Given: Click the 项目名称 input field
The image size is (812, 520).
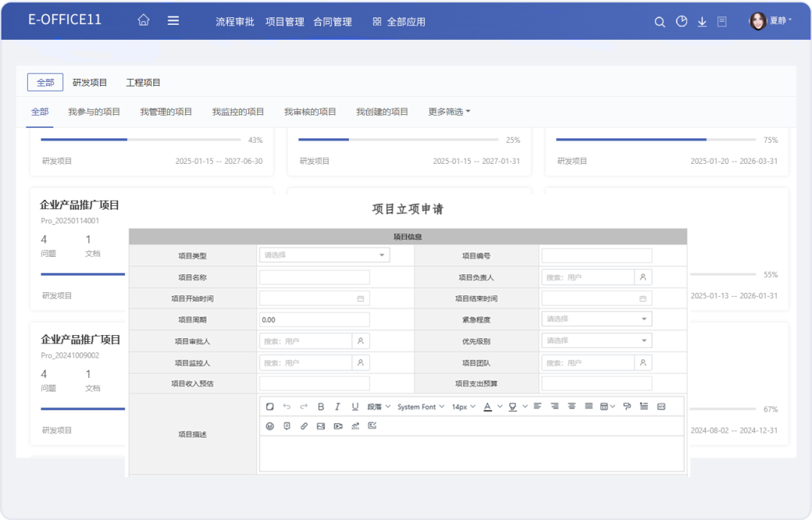Looking at the screenshot, I should [314, 277].
